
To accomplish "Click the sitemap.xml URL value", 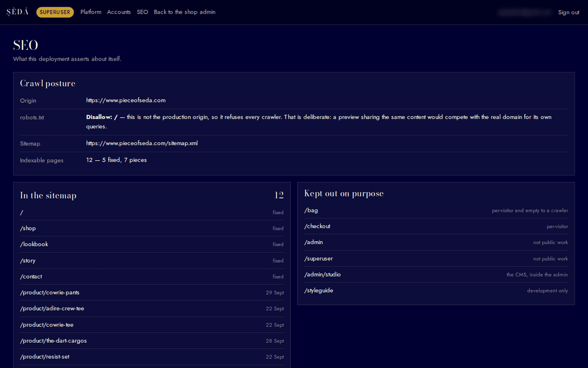I will (142, 143).
